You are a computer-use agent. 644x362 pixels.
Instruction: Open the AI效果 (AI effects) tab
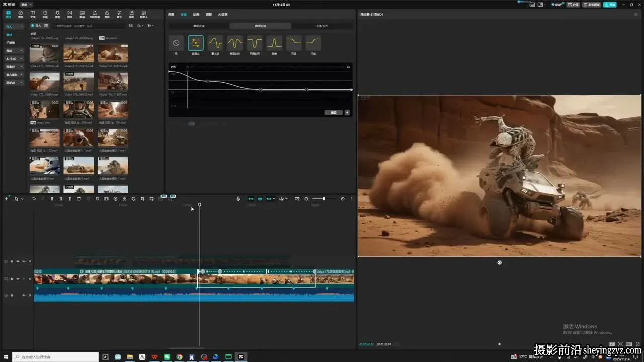tap(223, 15)
